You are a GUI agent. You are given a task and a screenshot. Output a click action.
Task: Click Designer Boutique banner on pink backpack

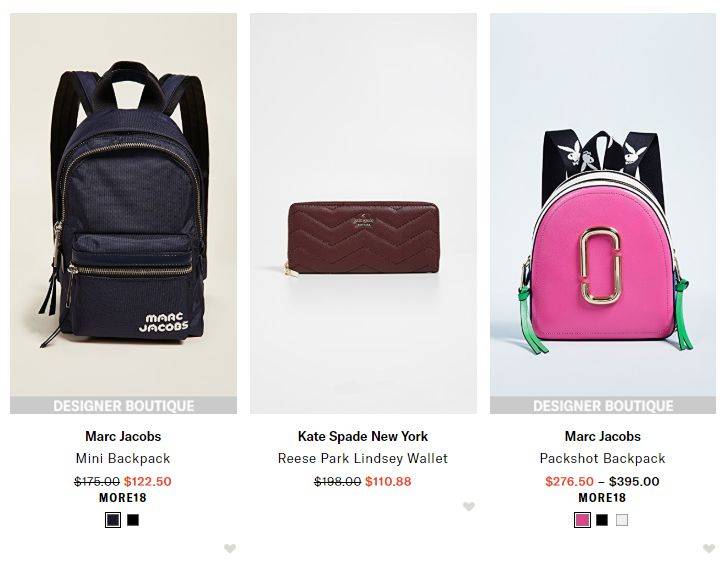click(x=603, y=405)
